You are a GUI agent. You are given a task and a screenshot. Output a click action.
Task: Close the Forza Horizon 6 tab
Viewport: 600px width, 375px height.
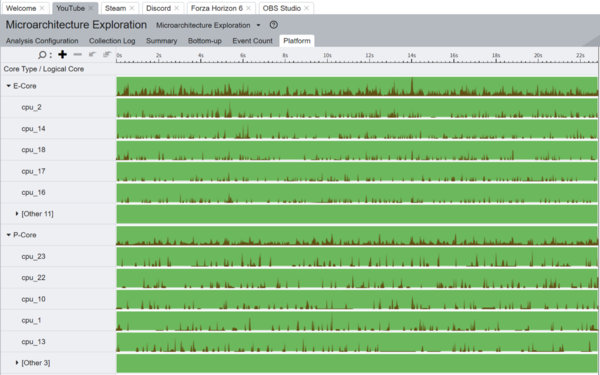point(248,8)
